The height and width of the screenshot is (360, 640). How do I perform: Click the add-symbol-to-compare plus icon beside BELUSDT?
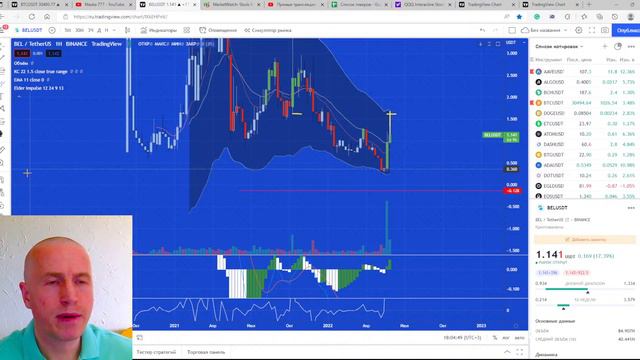point(52,30)
